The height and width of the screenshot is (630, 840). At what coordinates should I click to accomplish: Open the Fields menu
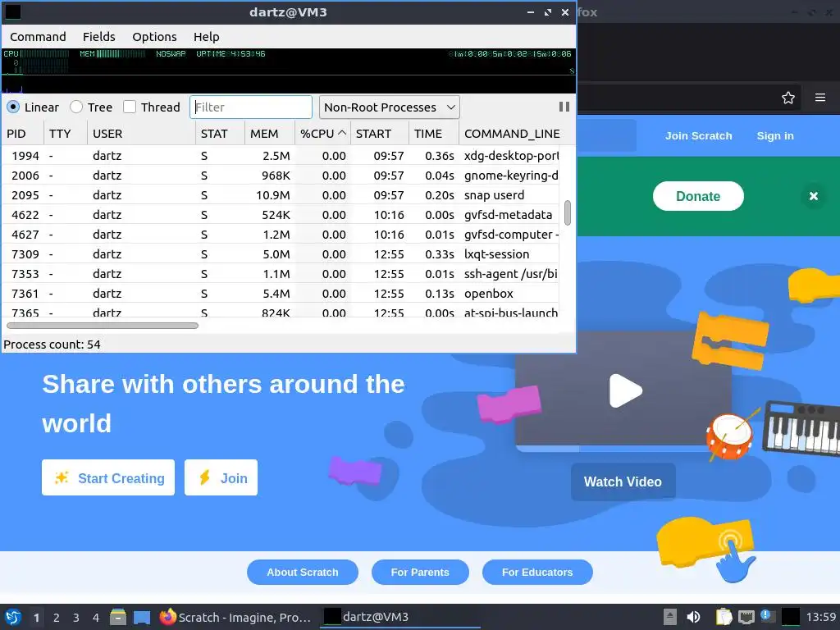[x=99, y=36]
